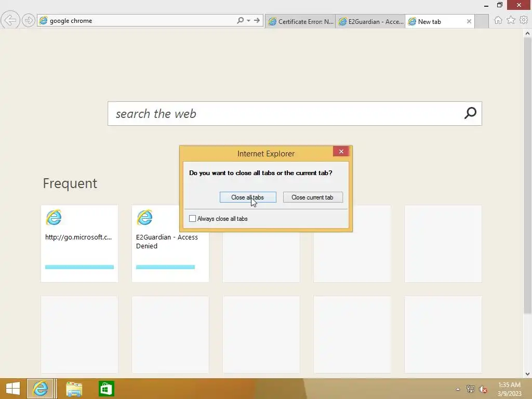
Task: Restore down the Internet Explorer window
Action: [500, 5]
